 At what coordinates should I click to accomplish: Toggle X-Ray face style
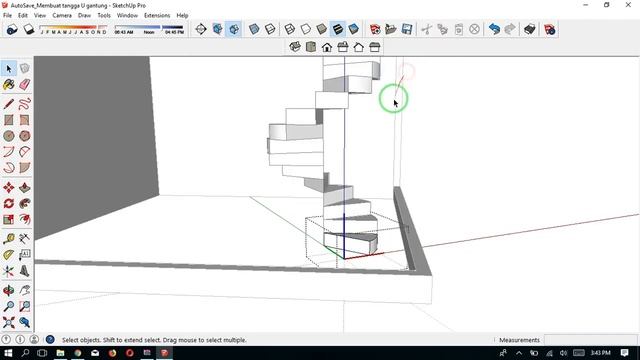tap(254, 29)
